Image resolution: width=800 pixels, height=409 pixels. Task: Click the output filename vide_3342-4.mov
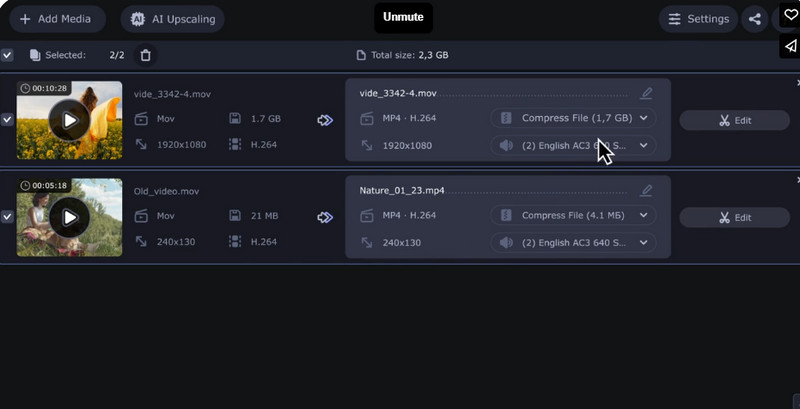[398, 93]
